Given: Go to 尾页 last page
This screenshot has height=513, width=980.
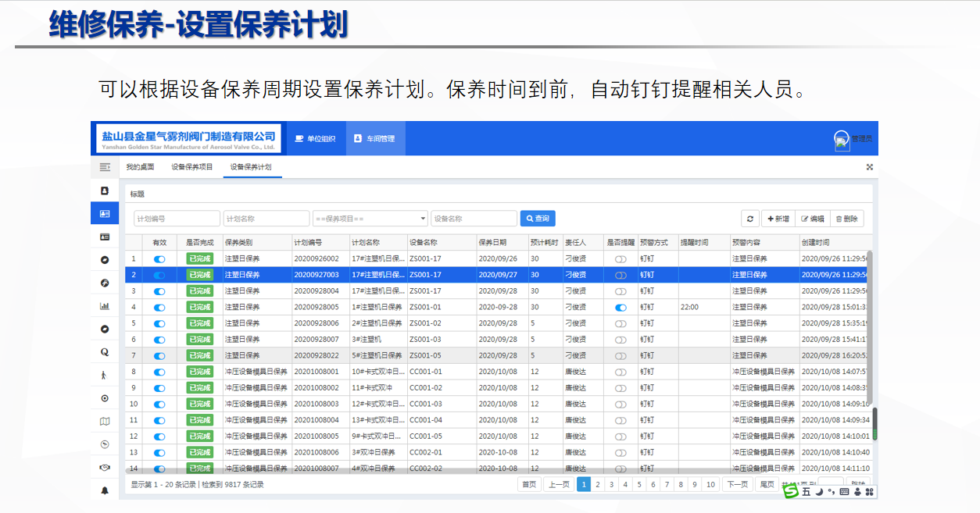Looking at the screenshot, I should coord(767,484).
